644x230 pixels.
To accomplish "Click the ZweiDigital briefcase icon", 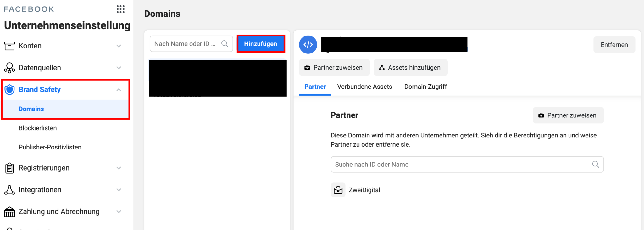I will click(x=338, y=190).
